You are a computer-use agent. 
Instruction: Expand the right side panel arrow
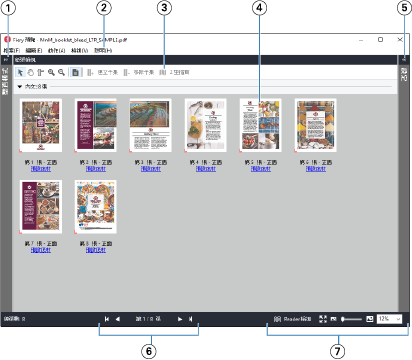pos(404,60)
